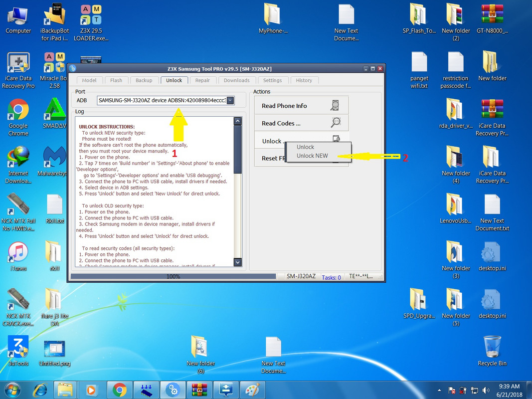Image resolution: width=532 pixels, height=399 pixels.
Task: Open New folder (6) on desktop
Action: coord(200,355)
